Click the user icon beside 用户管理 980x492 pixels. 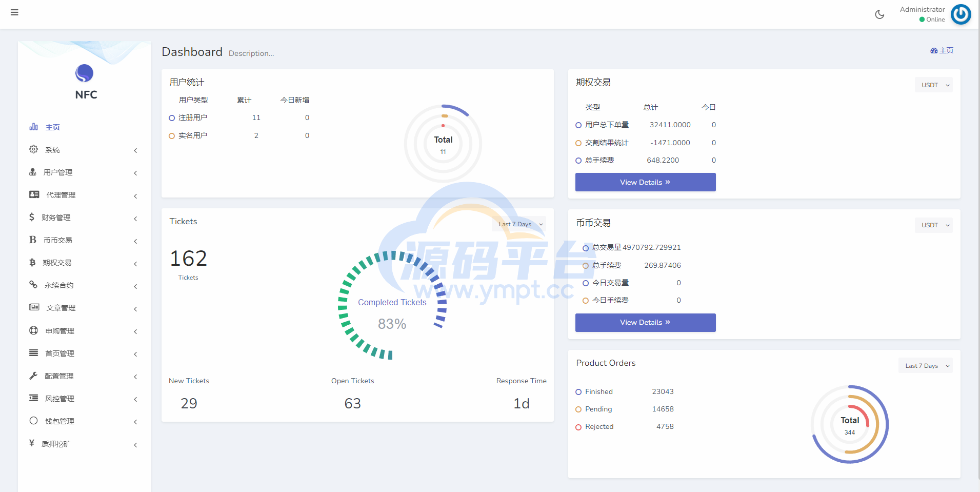point(33,172)
